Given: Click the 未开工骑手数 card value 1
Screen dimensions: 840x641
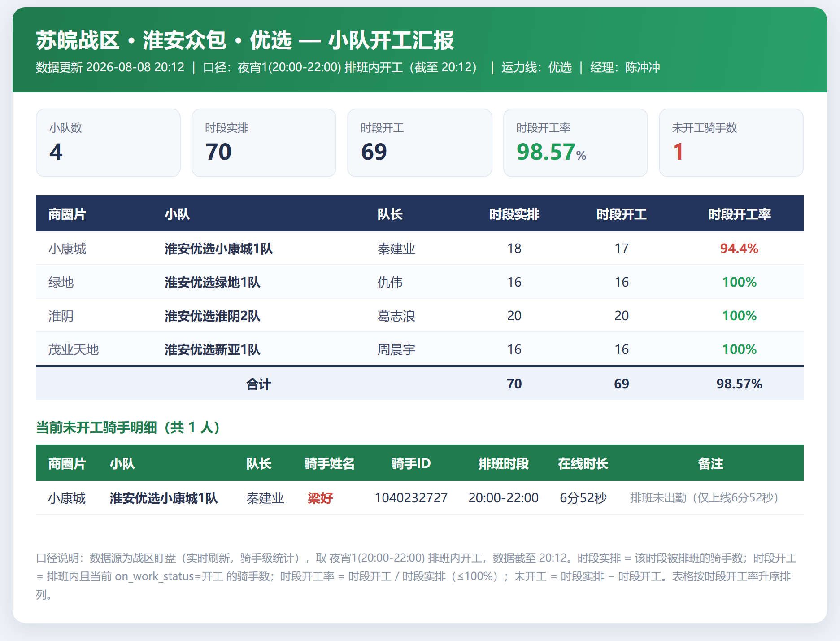Looking at the screenshot, I should 678,152.
